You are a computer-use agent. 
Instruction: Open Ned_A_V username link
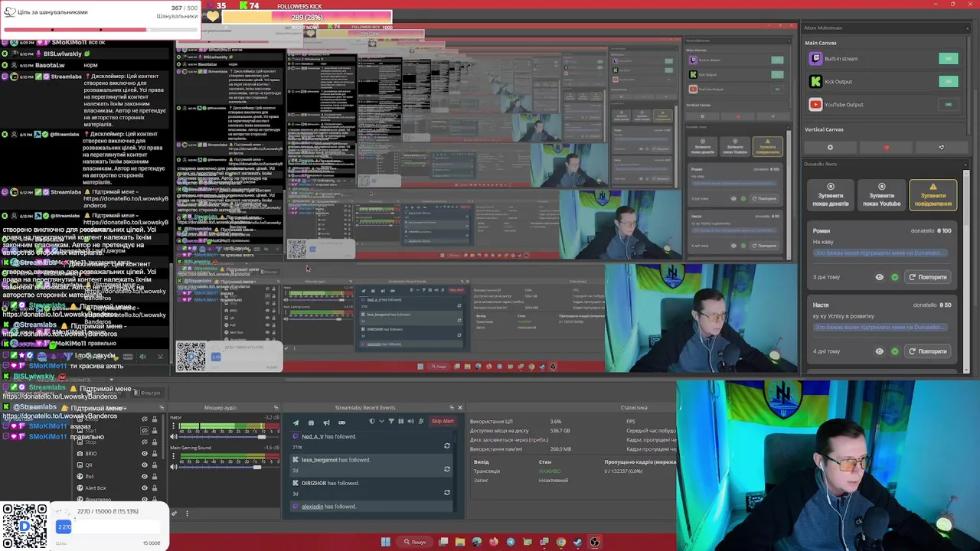(x=312, y=436)
